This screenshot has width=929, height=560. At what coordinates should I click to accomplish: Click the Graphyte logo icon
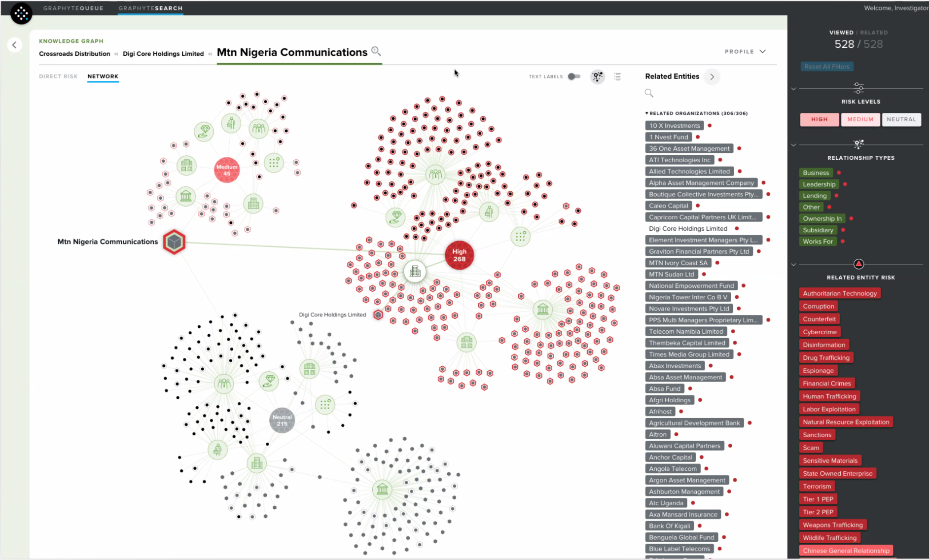click(x=21, y=13)
